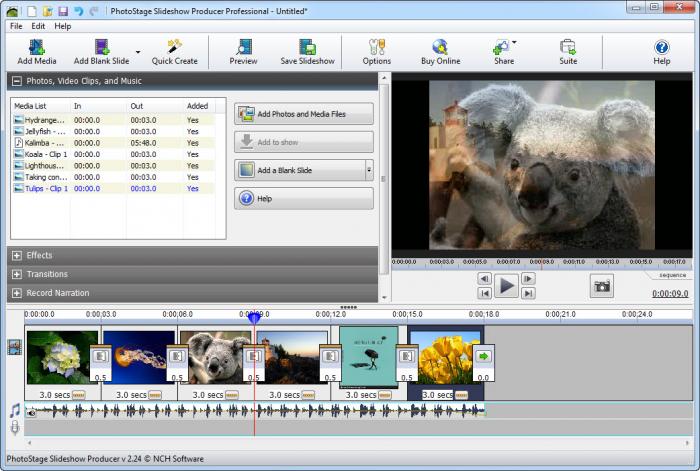Click the audio waveform on the music track

pyautogui.click(x=254, y=410)
